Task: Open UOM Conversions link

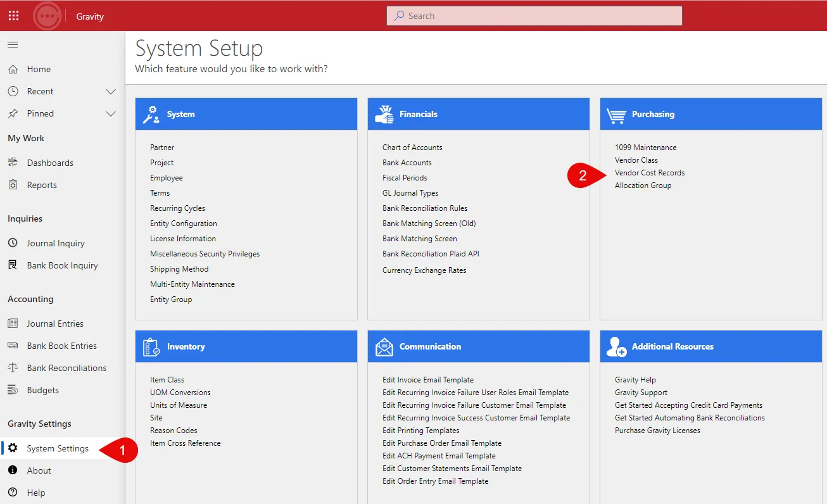Action: [180, 393]
